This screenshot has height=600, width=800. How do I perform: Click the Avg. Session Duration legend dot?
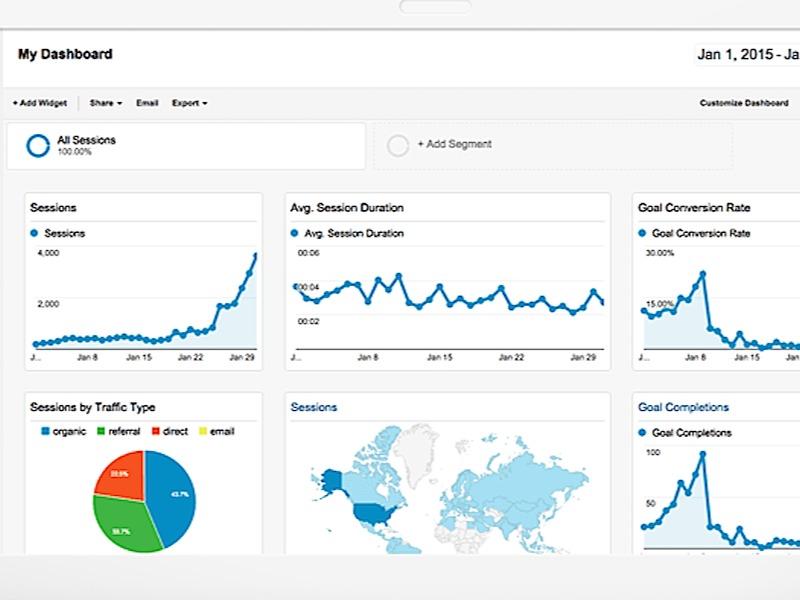[294, 233]
